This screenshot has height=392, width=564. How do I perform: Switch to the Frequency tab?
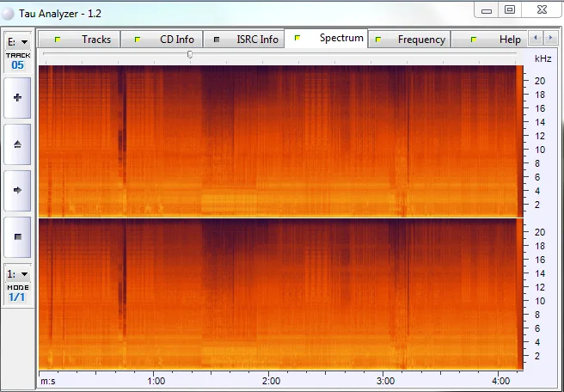tap(409, 40)
